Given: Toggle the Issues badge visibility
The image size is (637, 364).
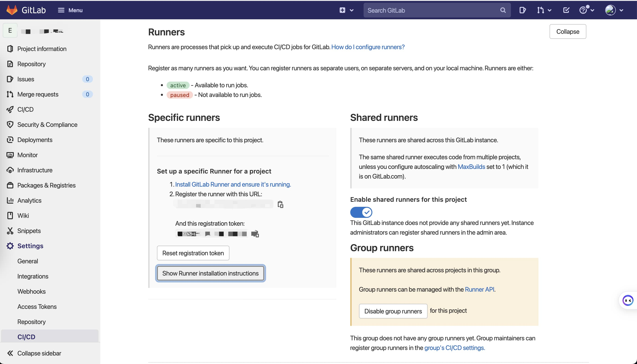Looking at the screenshot, I should pyautogui.click(x=87, y=79).
